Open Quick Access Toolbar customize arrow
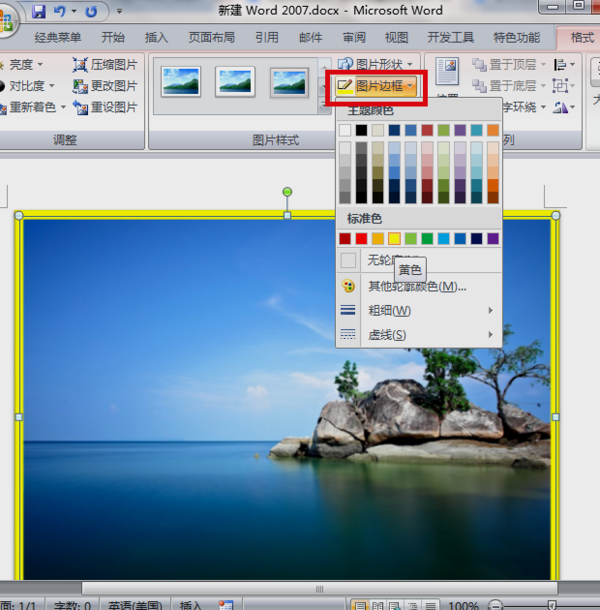This screenshot has height=610, width=600. tap(119, 12)
